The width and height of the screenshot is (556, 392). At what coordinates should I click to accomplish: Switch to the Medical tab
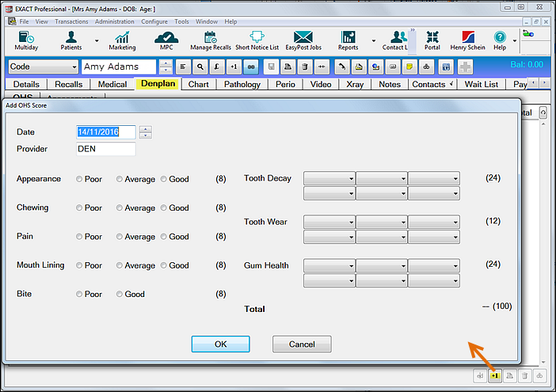(112, 85)
